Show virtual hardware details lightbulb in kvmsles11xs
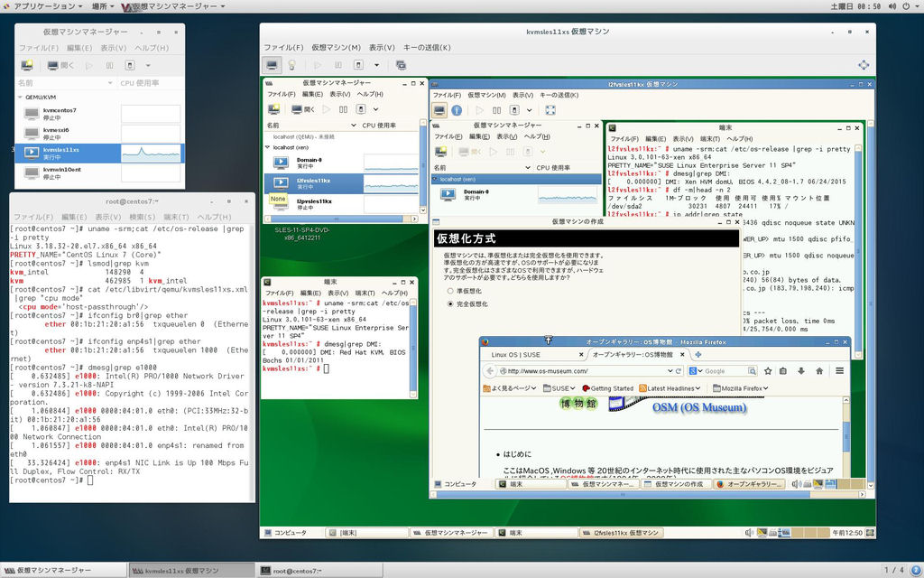 291,65
